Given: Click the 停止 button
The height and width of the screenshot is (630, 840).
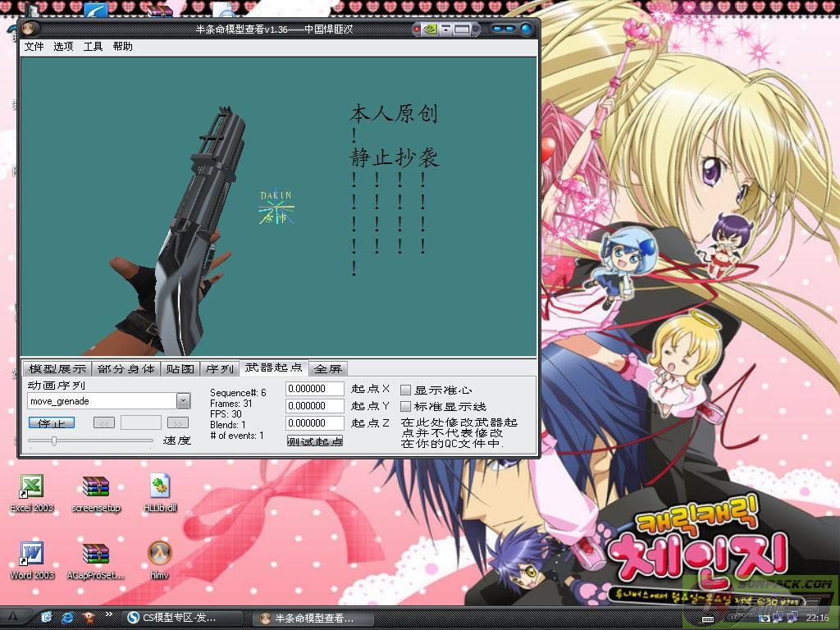Looking at the screenshot, I should pos(51,422).
